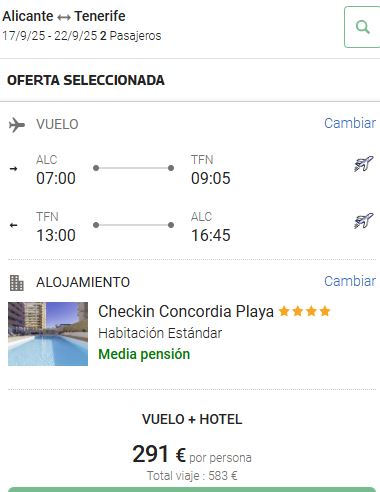Click the OFERTA SELECCIONADA heading
Screen dimensions: 380x492
point(86,80)
